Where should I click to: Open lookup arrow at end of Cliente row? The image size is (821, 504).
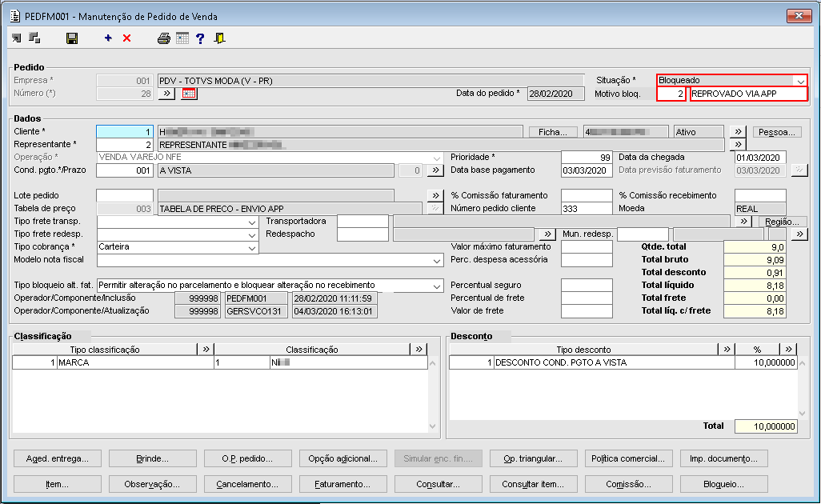pyautogui.click(x=738, y=132)
